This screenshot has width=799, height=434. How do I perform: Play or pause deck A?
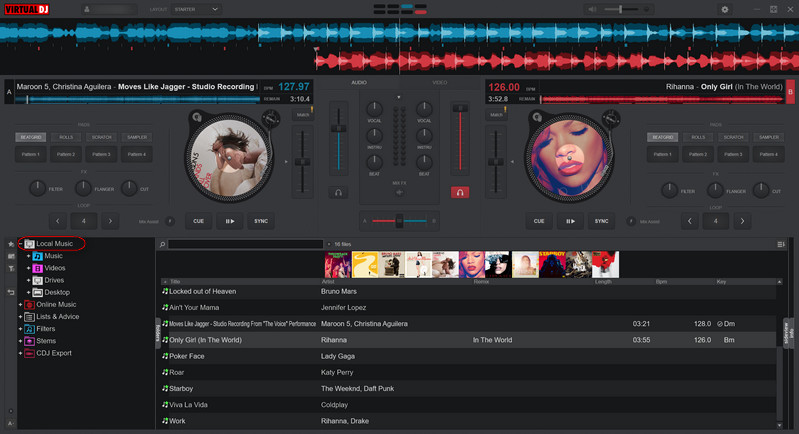pos(230,221)
